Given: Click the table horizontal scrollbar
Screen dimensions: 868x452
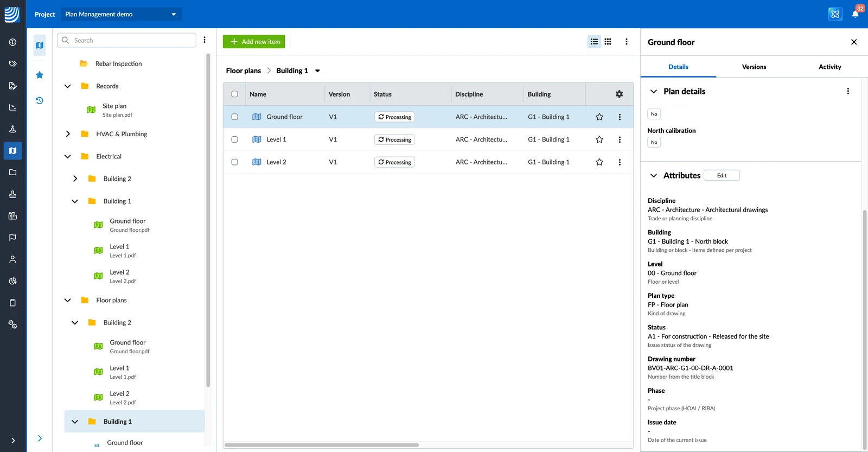Looking at the screenshot, I should click(x=322, y=445).
